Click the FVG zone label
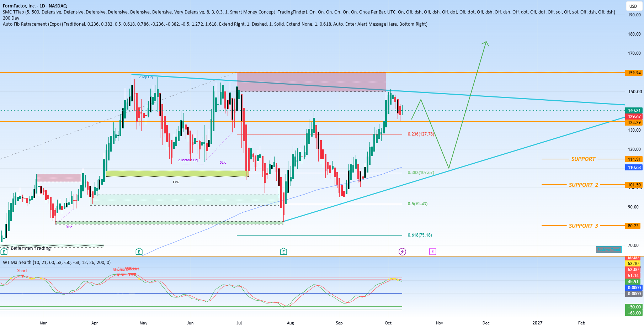 pos(176,182)
